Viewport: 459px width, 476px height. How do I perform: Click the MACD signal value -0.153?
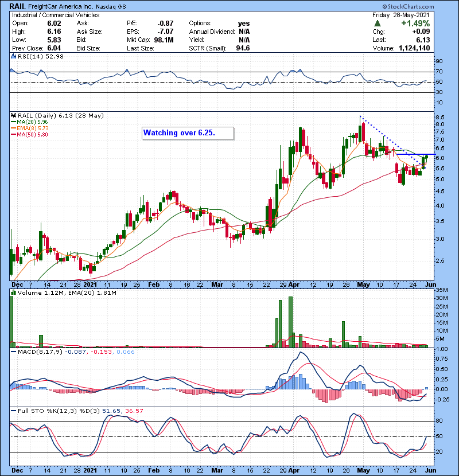(x=102, y=352)
